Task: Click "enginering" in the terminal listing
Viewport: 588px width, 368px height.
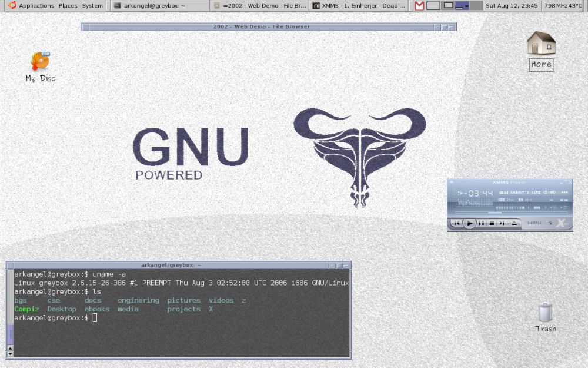Action: pos(138,300)
